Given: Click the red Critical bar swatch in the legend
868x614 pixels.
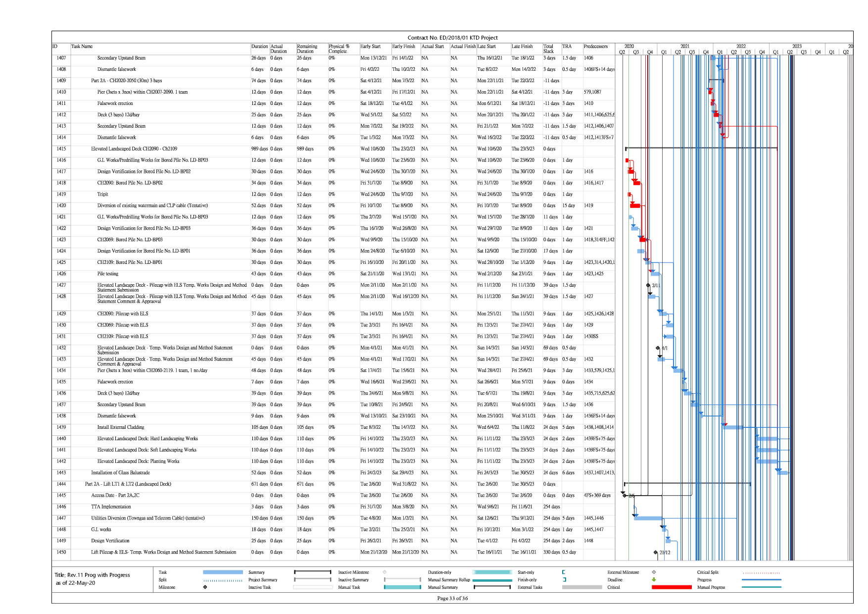Looking at the screenshot, I should [671, 587].
